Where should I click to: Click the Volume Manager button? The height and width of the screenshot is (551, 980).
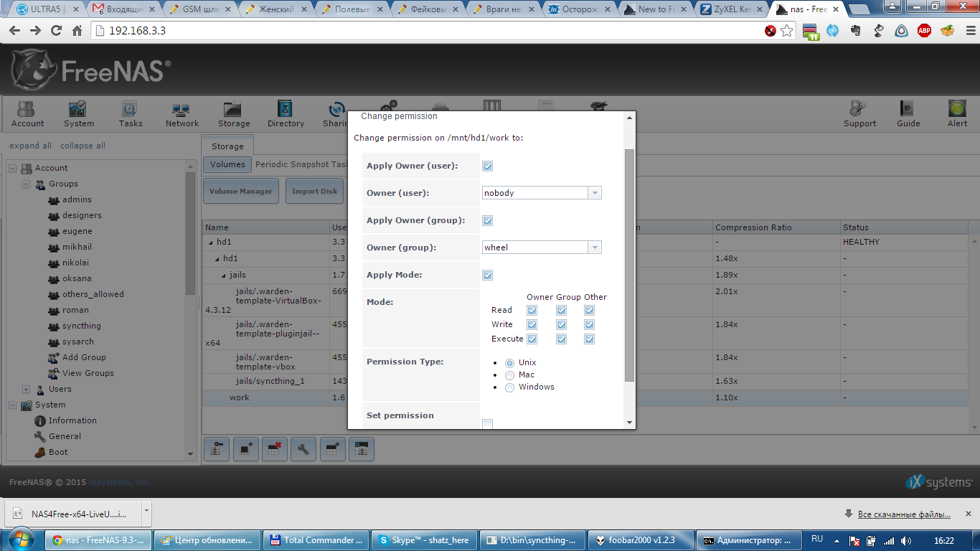tap(241, 191)
